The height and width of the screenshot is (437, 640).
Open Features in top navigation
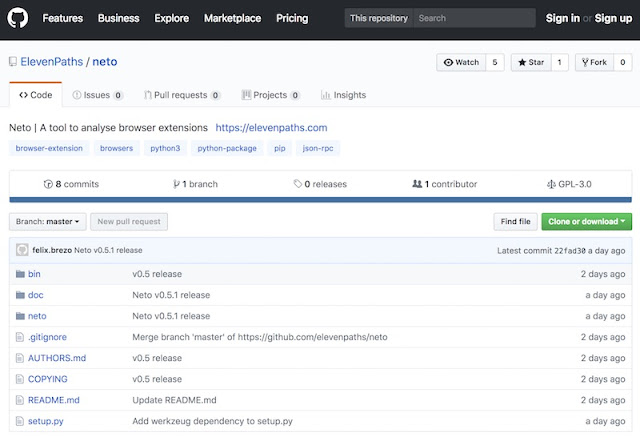pos(62,18)
